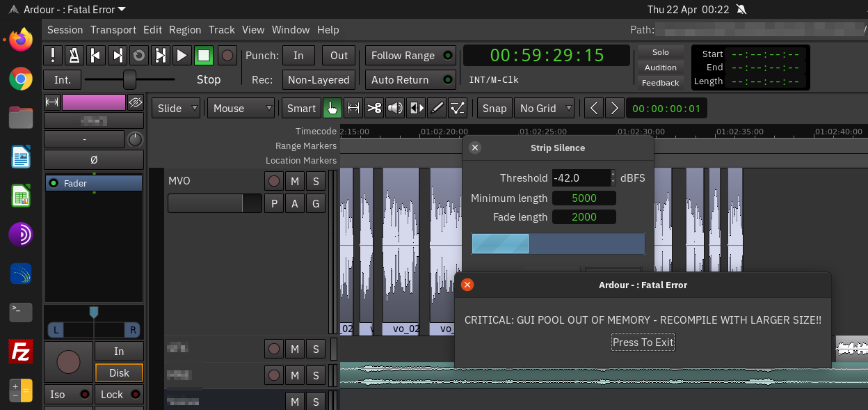Enable the global record button
This screenshot has width=868, height=410.
tap(227, 56)
